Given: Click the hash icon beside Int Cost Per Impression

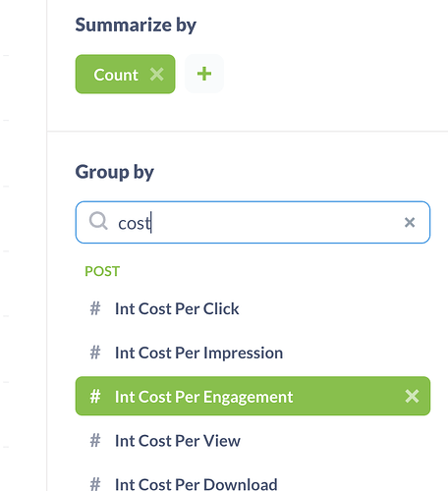Looking at the screenshot, I should (95, 353).
